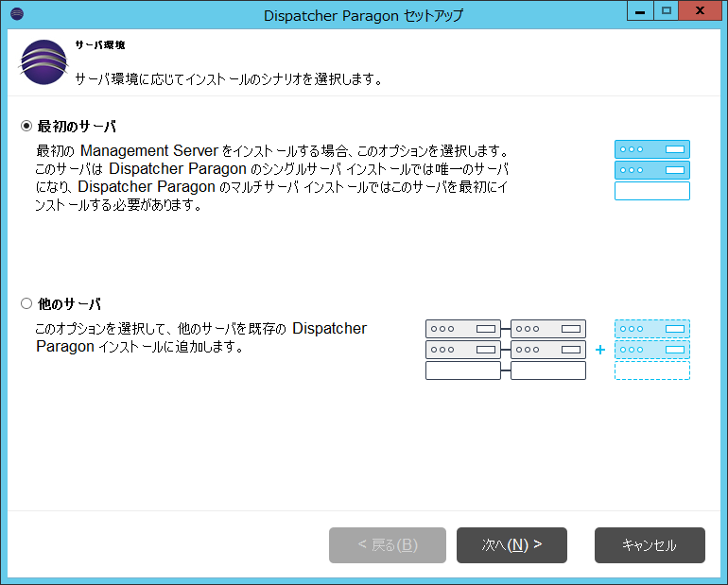The height and width of the screenshot is (585, 728).
Task: Click the 他のサーバ option label
Action: [x=69, y=304]
